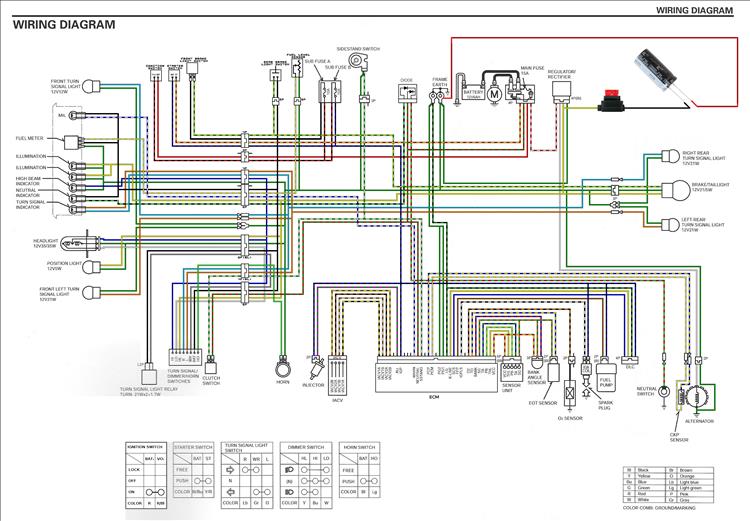Click the diode box symbol
The height and width of the screenshot is (521, 750).
point(407,92)
